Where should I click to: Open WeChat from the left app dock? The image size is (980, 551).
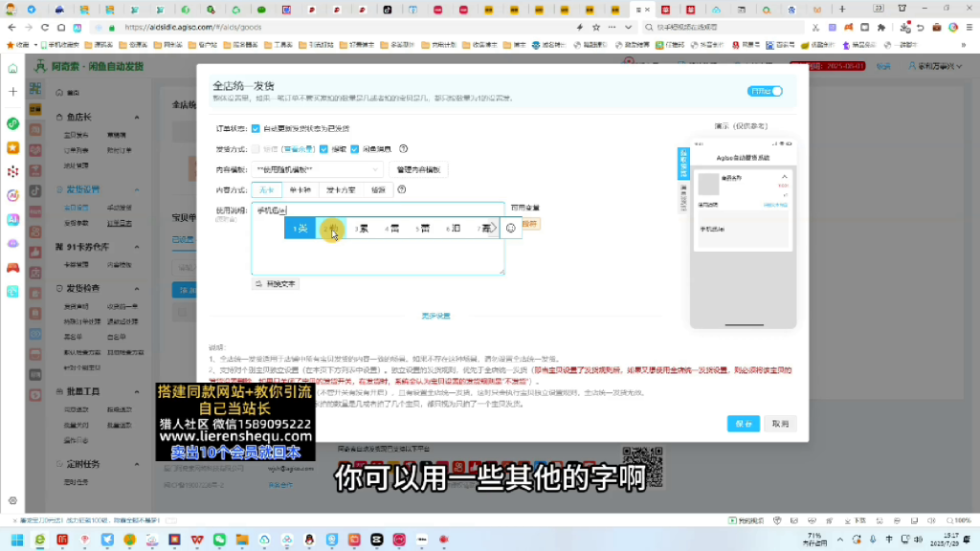pyautogui.click(x=13, y=125)
